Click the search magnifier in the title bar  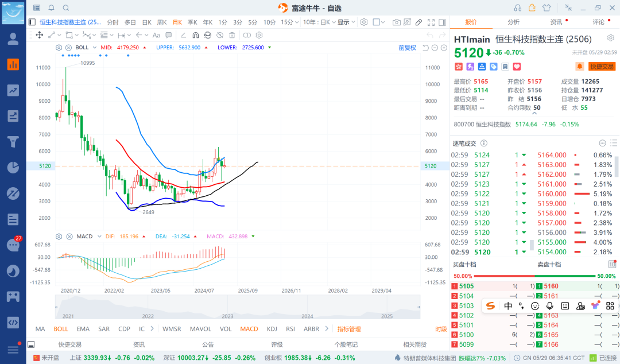(66, 8)
